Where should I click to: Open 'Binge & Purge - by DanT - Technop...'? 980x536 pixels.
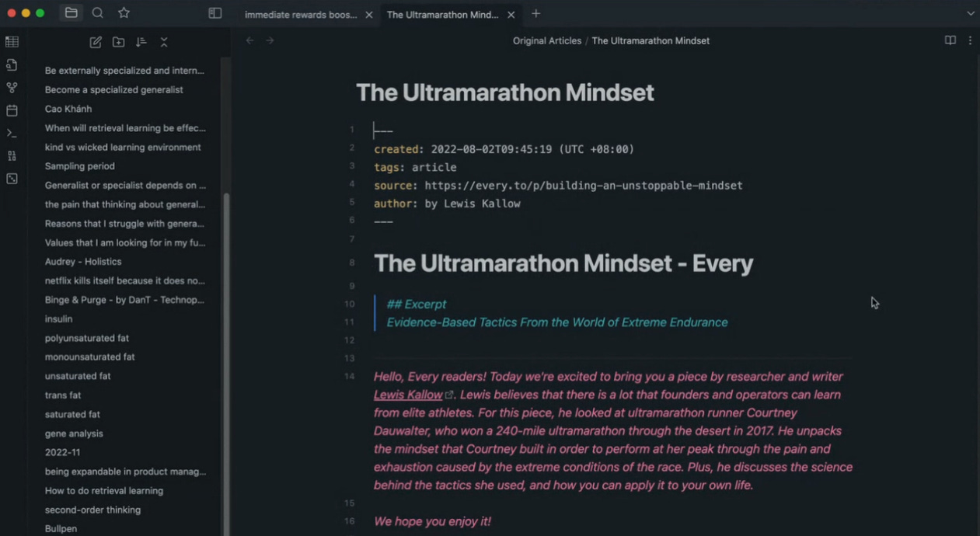[x=124, y=300]
